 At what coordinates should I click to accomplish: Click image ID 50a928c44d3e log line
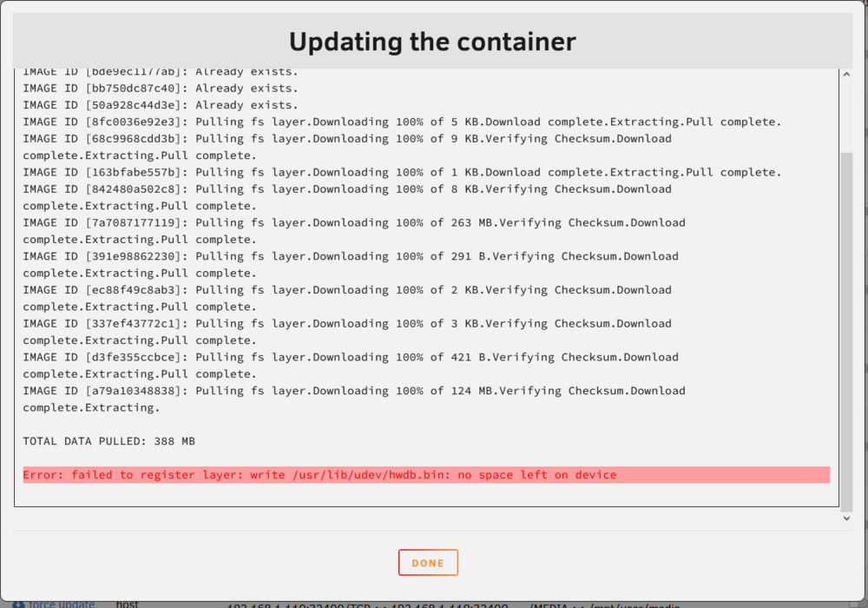161,104
